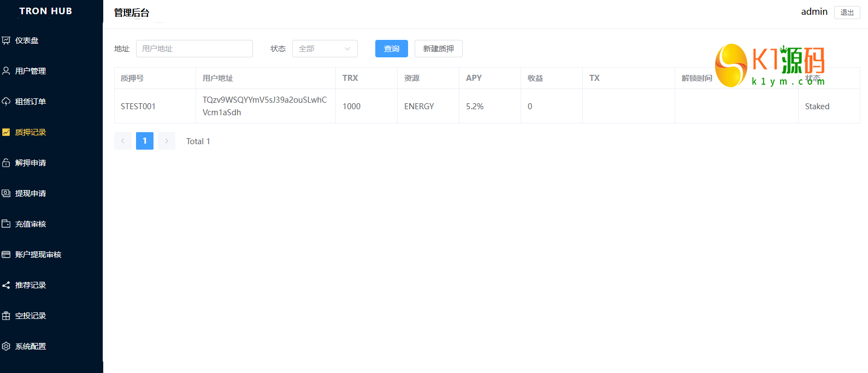The height and width of the screenshot is (373, 868).
Task: Click the blue 查询 button
Action: (x=392, y=49)
